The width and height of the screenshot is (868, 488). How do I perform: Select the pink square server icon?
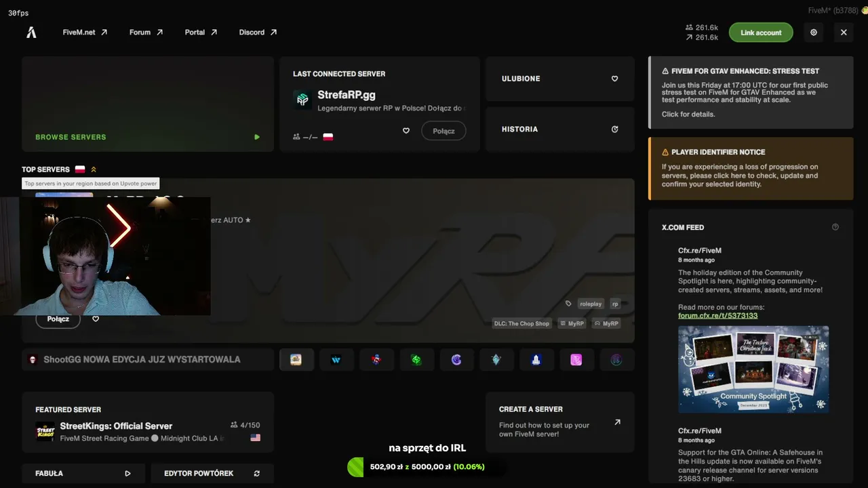tap(576, 360)
